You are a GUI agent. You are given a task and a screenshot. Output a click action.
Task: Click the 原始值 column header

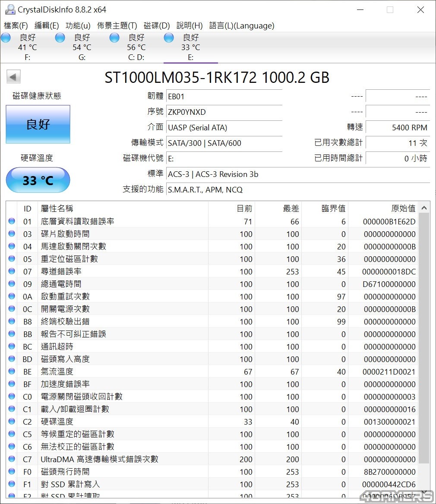click(x=383, y=208)
